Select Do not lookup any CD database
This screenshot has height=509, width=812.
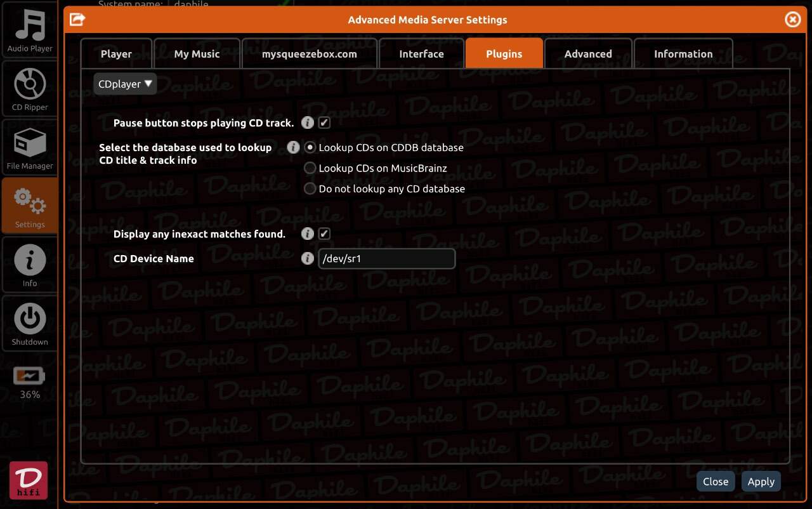point(310,188)
